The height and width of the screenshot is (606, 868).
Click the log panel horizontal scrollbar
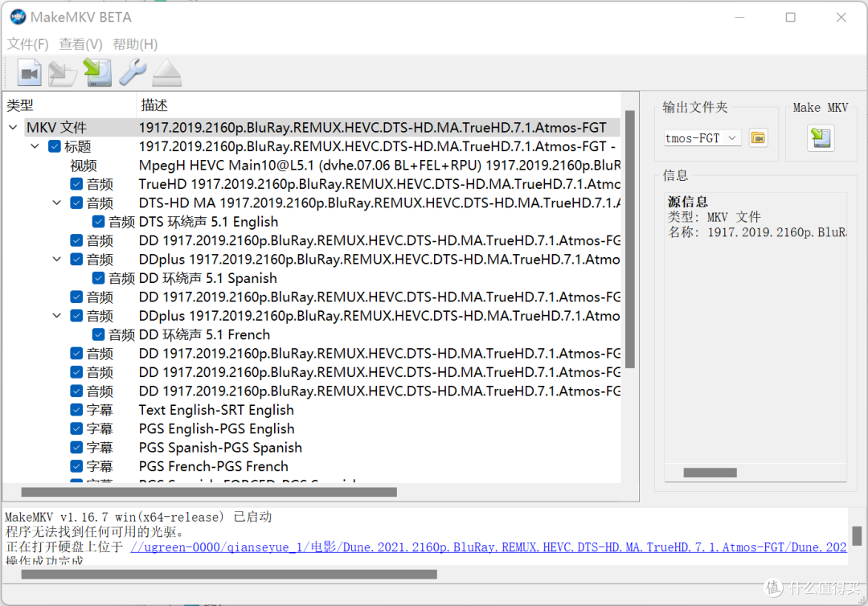(x=229, y=575)
